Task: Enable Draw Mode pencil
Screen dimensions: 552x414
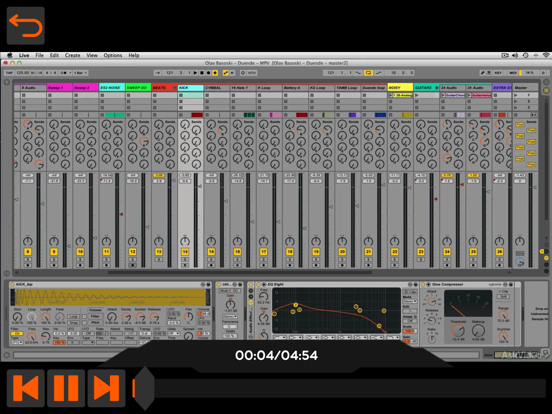Action: click(482, 73)
